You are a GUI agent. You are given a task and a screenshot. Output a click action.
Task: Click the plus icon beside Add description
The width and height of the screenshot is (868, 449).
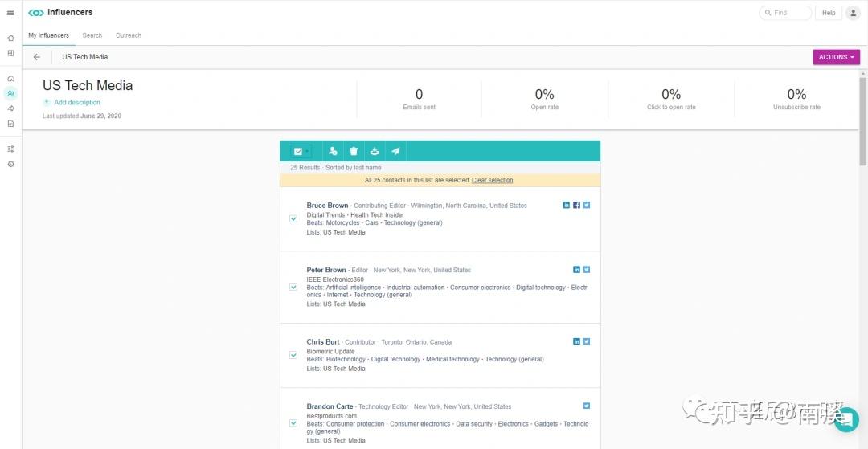[47, 102]
